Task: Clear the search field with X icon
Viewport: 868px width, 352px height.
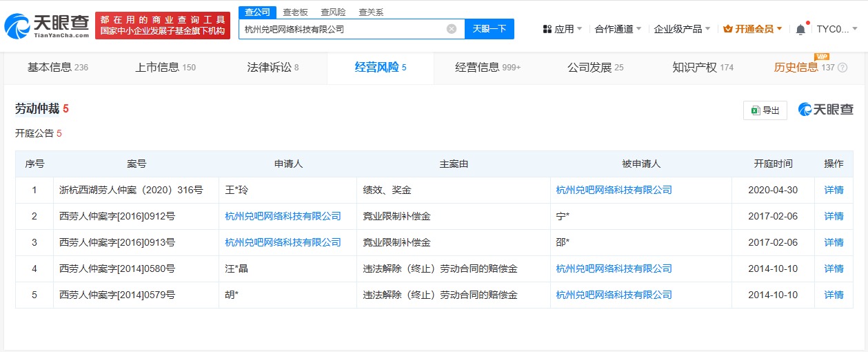Action: 452,29
